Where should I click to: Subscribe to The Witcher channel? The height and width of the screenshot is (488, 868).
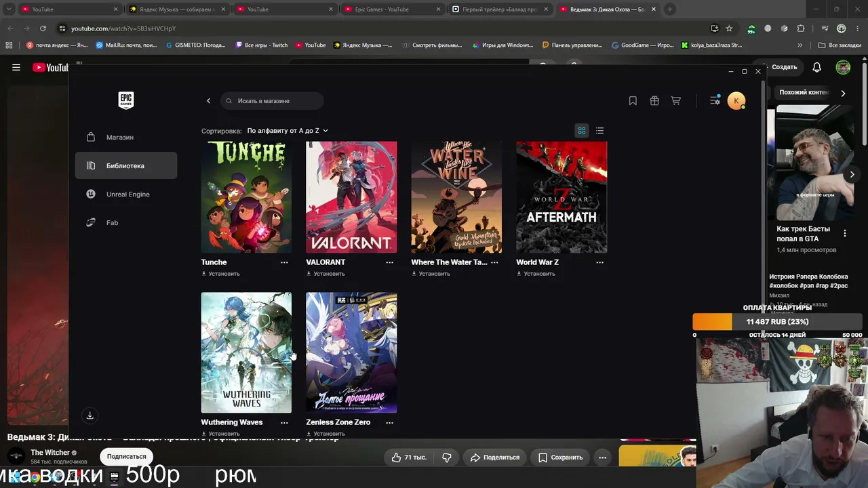point(127,457)
